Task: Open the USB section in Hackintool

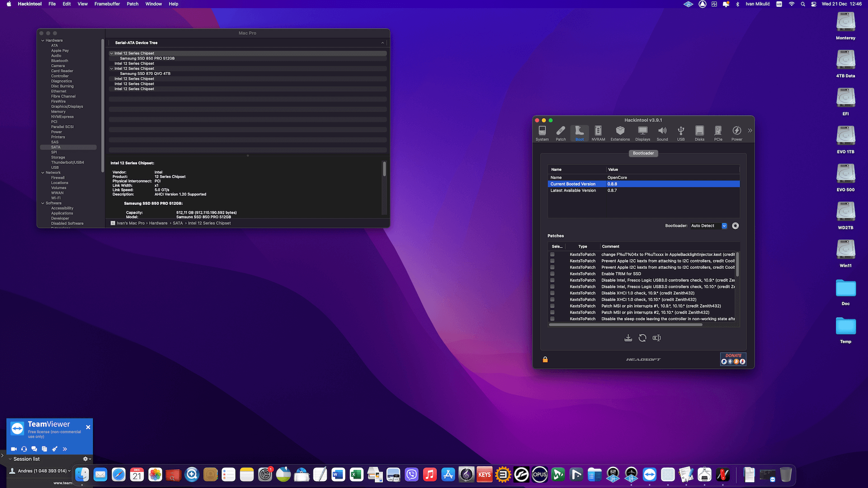Action: 680,133
